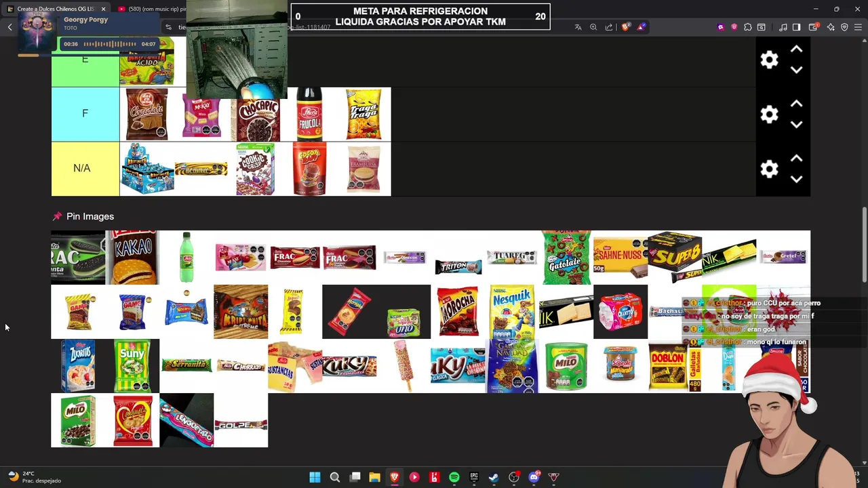Image resolution: width=868 pixels, height=488 pixels.
Task: Click the site settings icon in address bar
Action: pyautogui.click(x=168, y=27)
